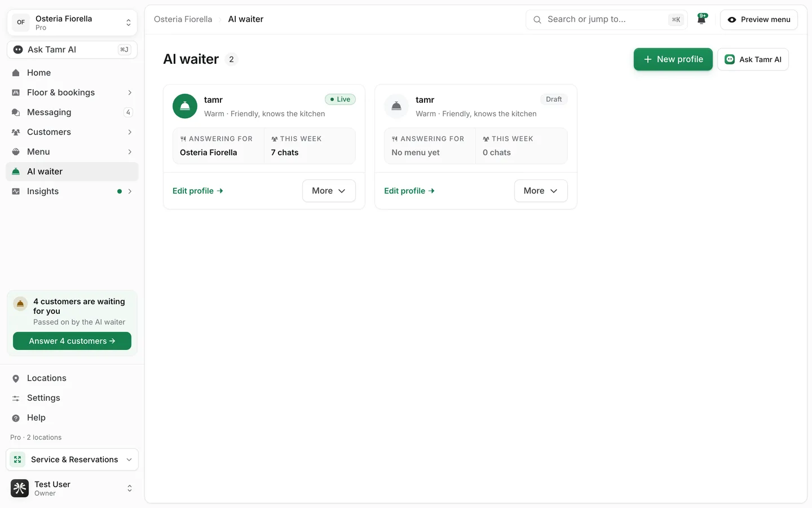This screenshot has height=508, width=812.
Task: Click the green bell avatar of Live tamr profile
Action: tap(185, 106)
